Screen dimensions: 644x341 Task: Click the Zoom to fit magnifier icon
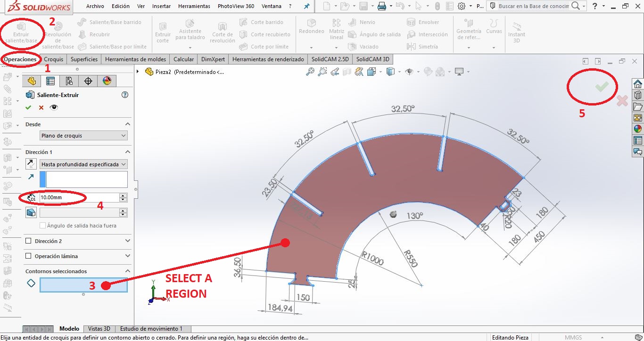(310, 72)
